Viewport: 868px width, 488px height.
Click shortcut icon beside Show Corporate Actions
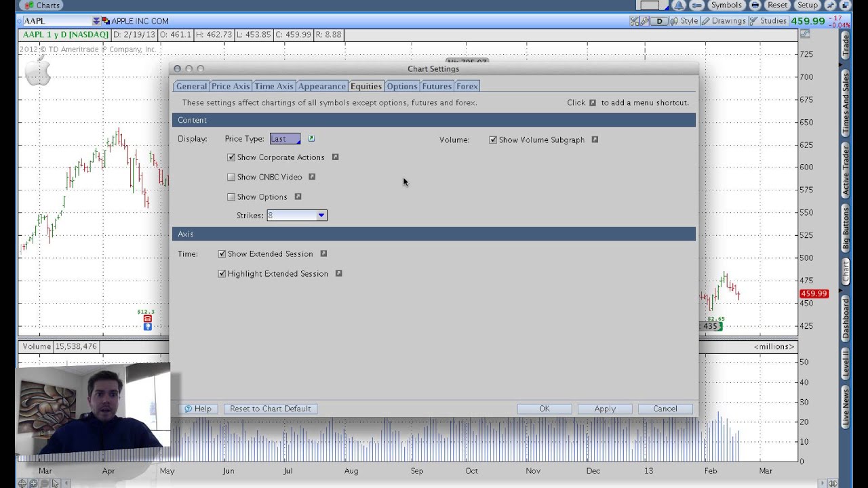click(x=335, y=157)
